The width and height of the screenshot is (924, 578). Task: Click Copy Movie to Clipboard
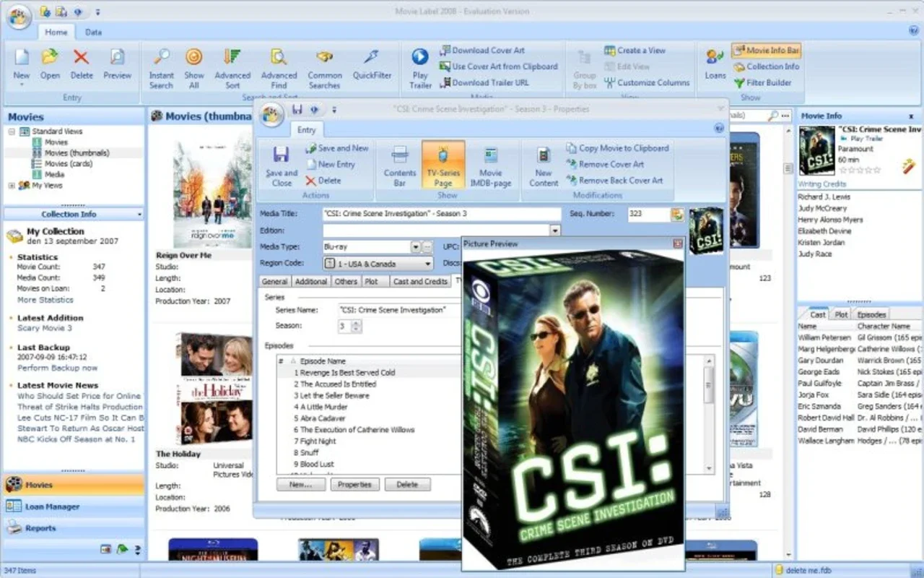tap(617, 148)
